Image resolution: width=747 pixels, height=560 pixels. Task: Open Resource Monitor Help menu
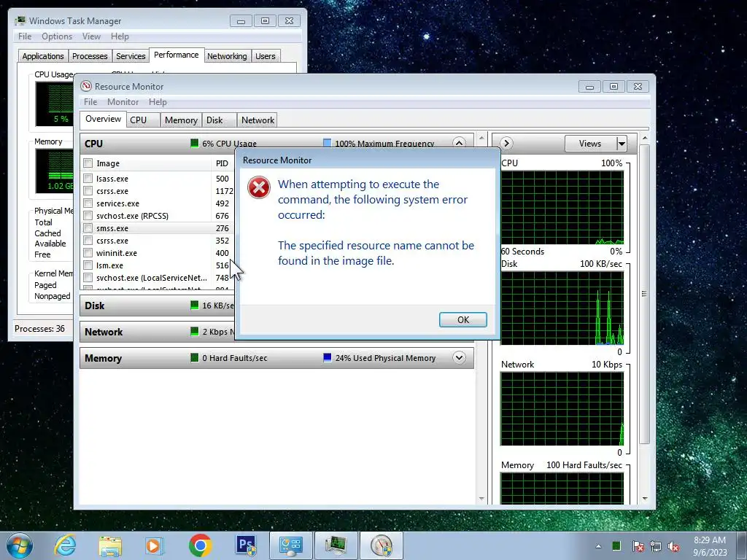tap(158, 102)
